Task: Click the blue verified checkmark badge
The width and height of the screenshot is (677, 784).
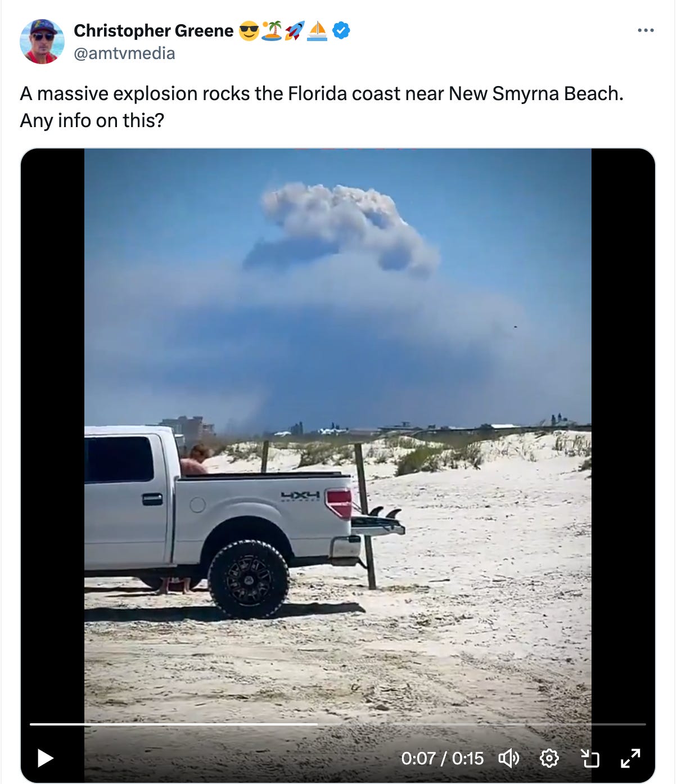Action: pyautogui.click(x=341, y=30)
